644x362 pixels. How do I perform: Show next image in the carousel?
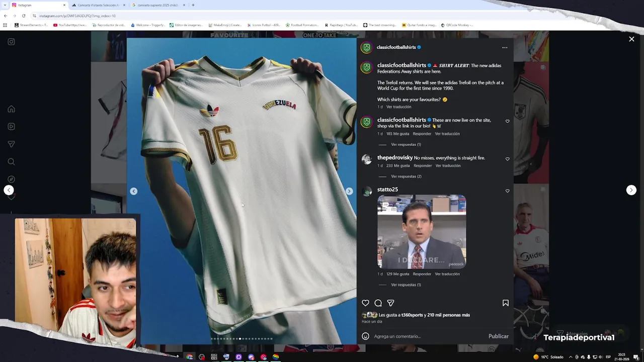click(x=349, y=191)
